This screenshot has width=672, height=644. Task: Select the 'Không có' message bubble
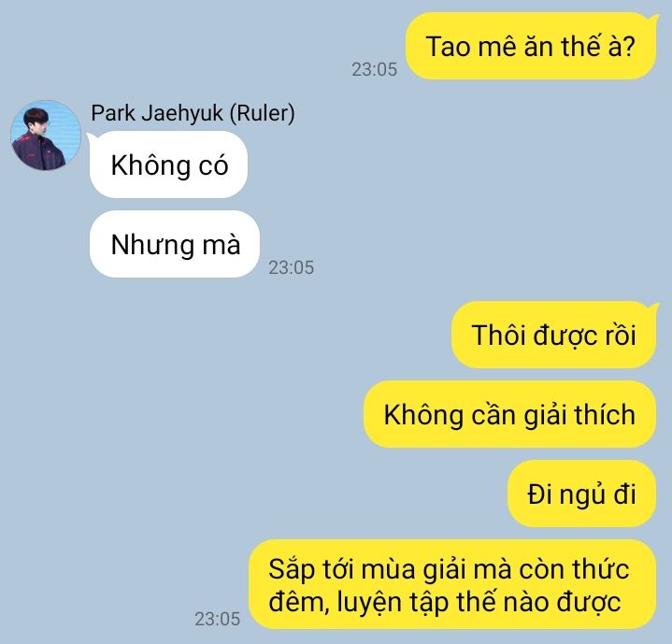click(x=168, y=165)
